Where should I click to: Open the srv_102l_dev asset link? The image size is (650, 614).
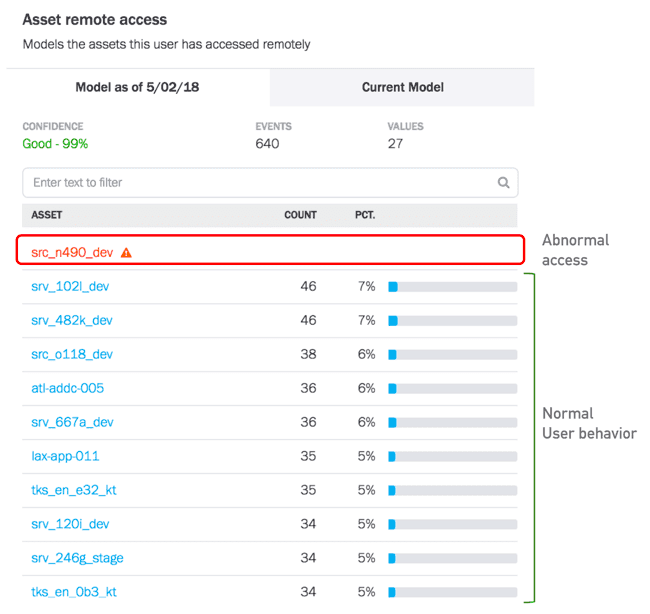(70, 286)
